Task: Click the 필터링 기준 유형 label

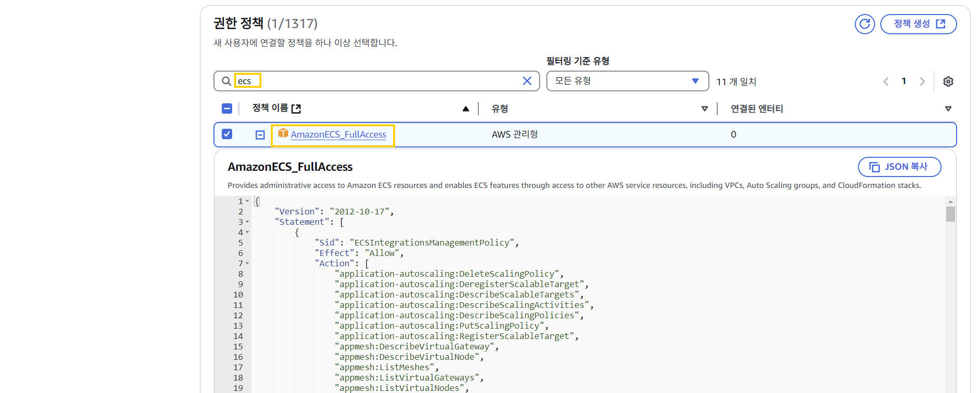Action: 578,61
